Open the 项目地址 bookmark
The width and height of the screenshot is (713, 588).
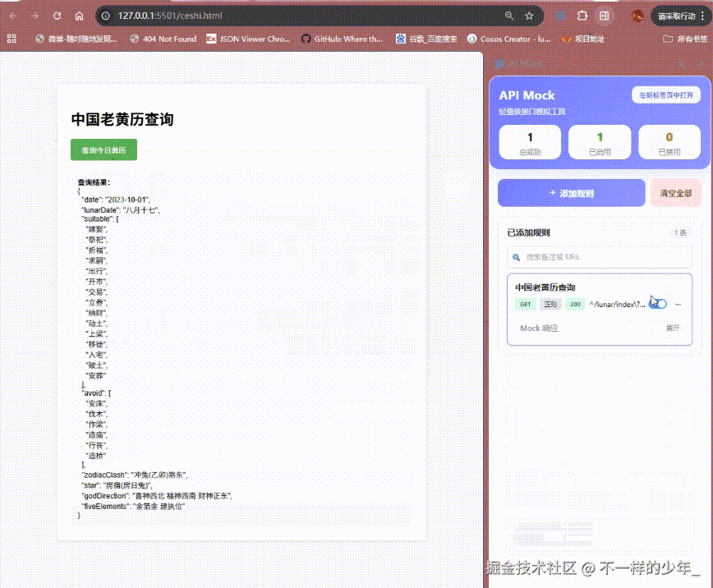coord(587,38)
